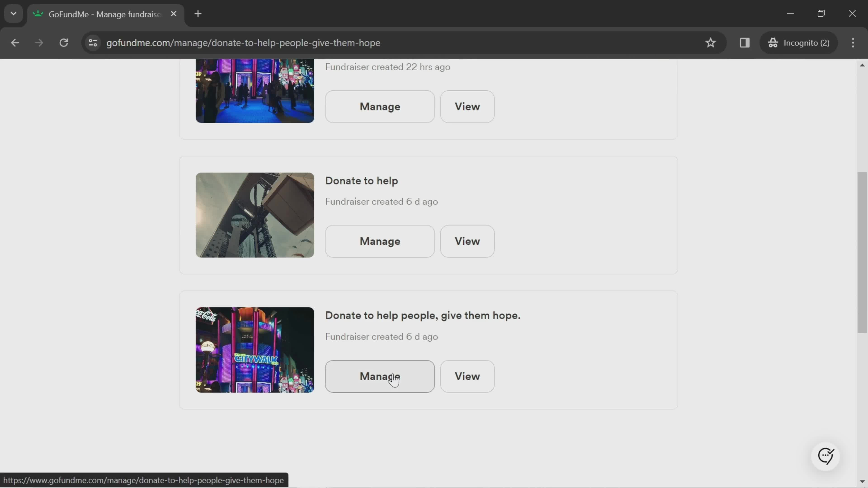Toggle the browser side panel

tap(744, 43)
